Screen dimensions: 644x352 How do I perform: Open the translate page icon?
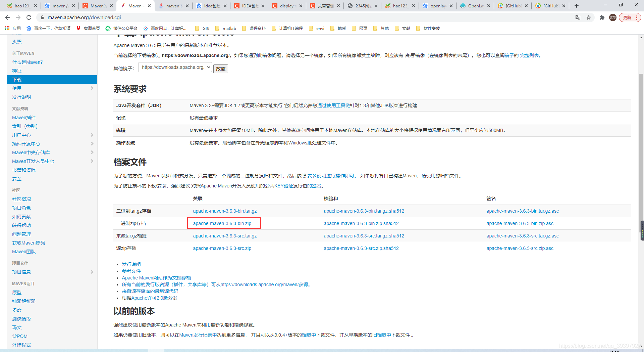pyautogui.click(x=578, y=17)
